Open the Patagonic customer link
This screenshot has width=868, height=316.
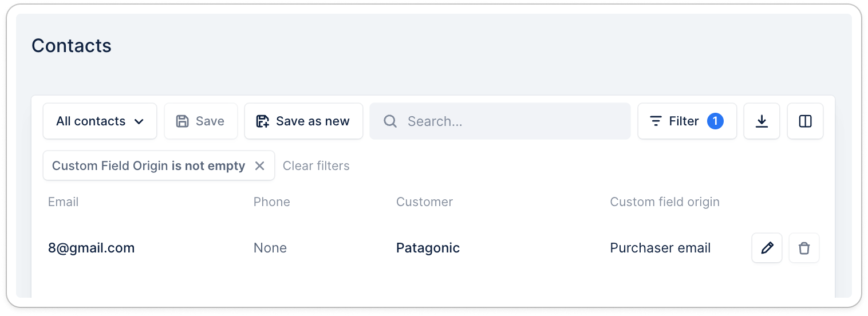428,248
